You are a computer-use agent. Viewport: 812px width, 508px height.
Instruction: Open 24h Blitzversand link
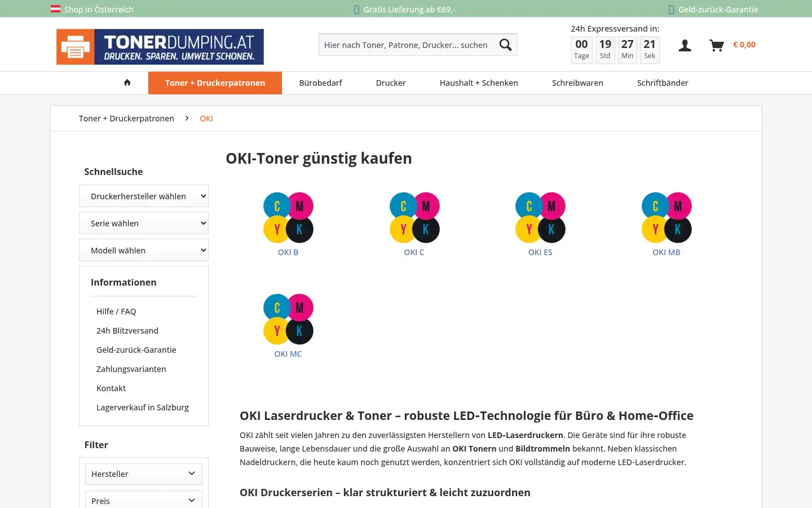point(127,331)
